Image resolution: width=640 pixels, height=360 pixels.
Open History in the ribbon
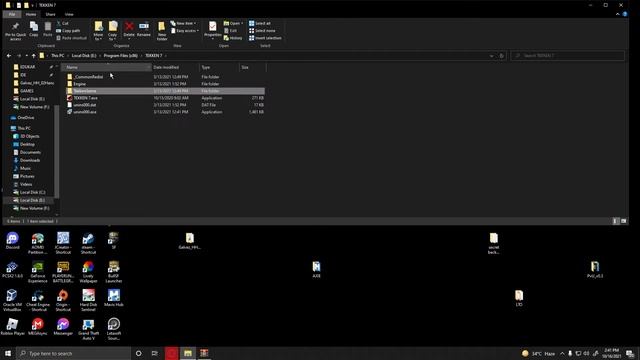pos(233,38)
